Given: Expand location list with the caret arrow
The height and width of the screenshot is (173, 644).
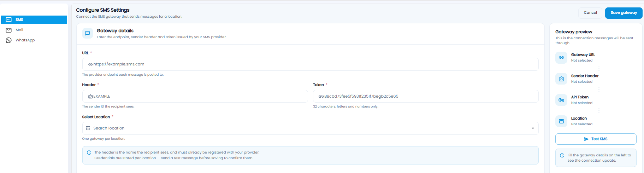Looking at the screenshot, I should tap(533, 128).
